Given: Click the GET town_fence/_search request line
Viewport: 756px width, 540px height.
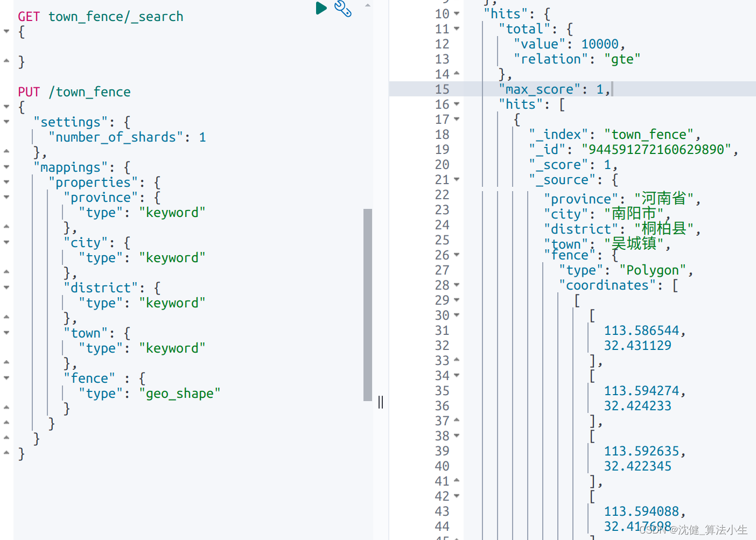Looking at the screenshot, I should [x=101, y=17].
